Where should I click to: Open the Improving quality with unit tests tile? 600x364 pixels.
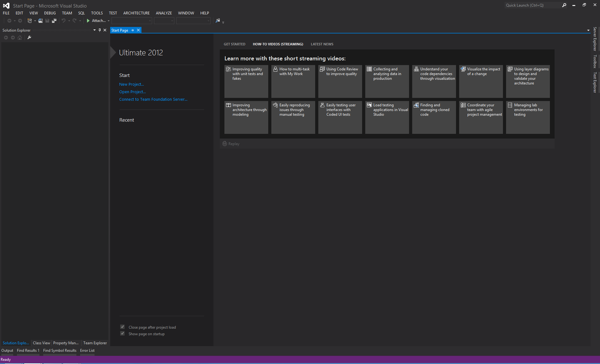[x=246, y=82]
